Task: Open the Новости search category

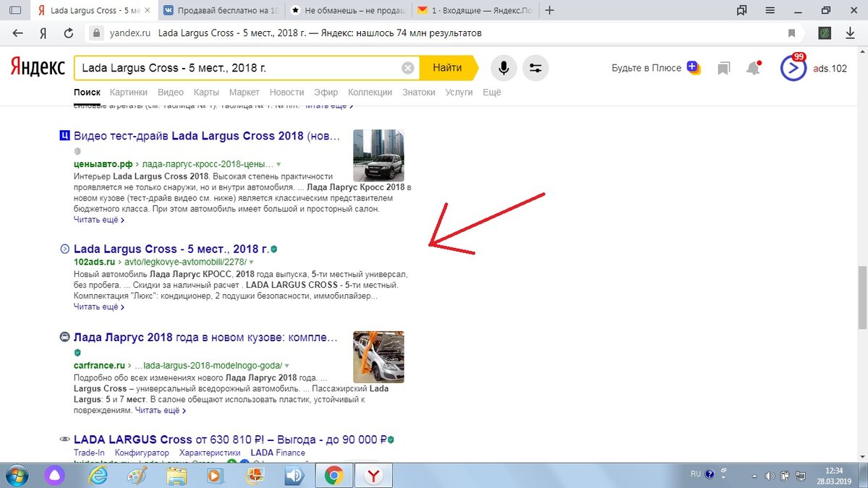Action: click(286, 92)
